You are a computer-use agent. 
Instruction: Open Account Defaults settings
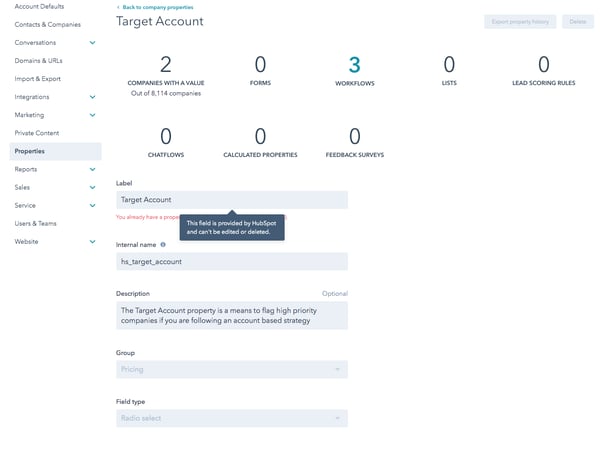point(39,7)
